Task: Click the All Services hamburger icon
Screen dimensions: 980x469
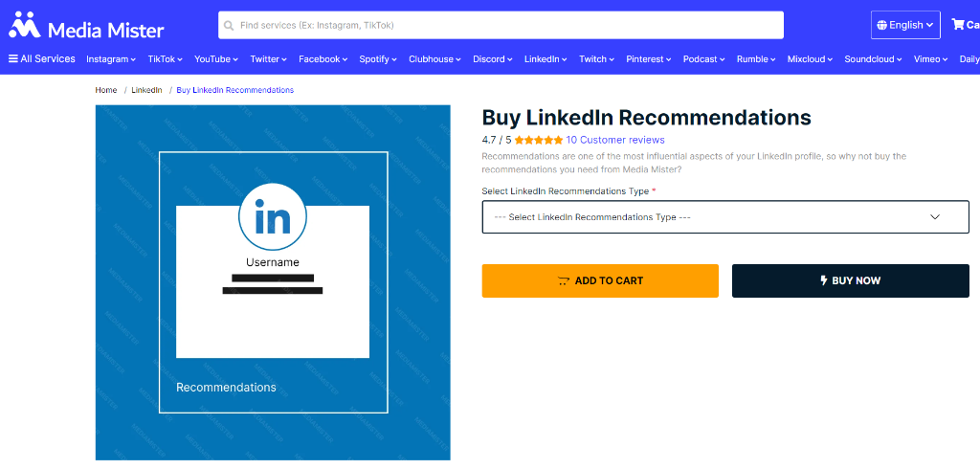Action: 13,58
